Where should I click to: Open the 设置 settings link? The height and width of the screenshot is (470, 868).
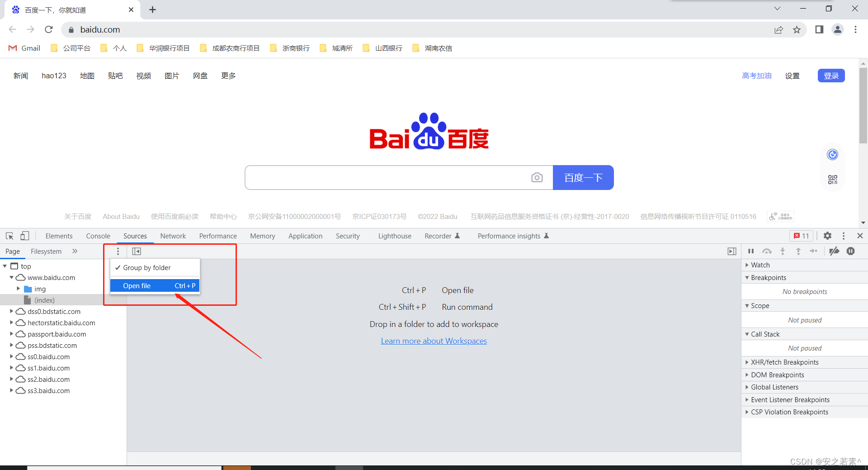click(793, 76)
